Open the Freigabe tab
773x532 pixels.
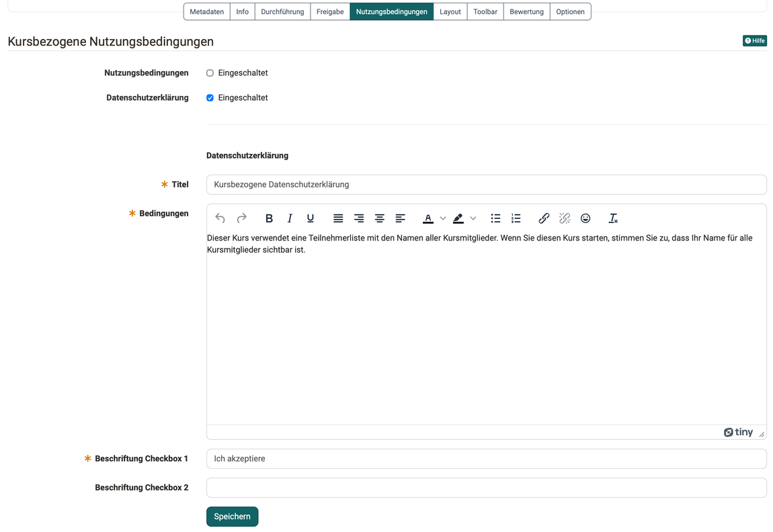tap(330, 12)
